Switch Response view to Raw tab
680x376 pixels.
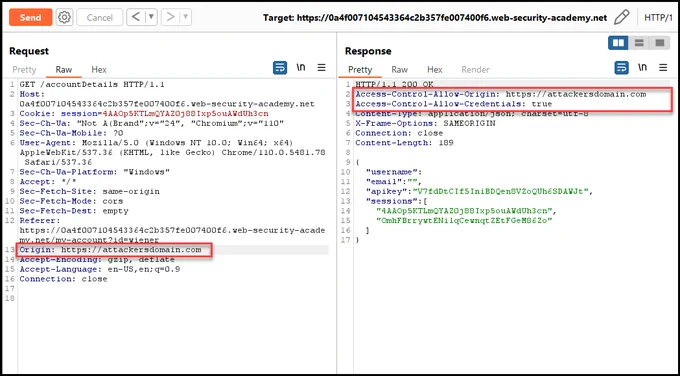pyautogui.click(x=399, y=69)
